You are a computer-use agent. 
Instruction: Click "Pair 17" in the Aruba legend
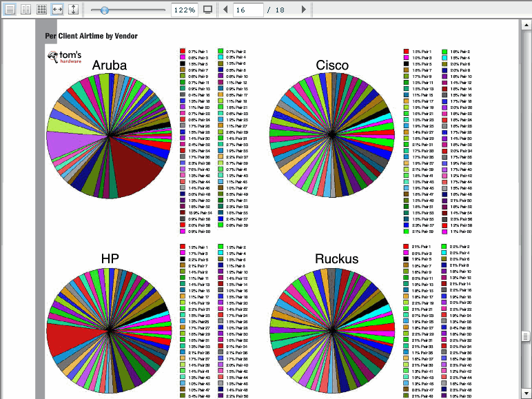[243, 95]
